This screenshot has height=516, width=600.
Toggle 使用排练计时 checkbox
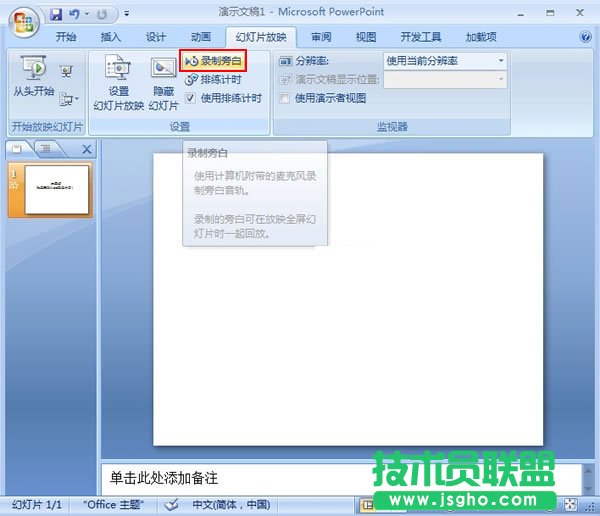point(190,98)
